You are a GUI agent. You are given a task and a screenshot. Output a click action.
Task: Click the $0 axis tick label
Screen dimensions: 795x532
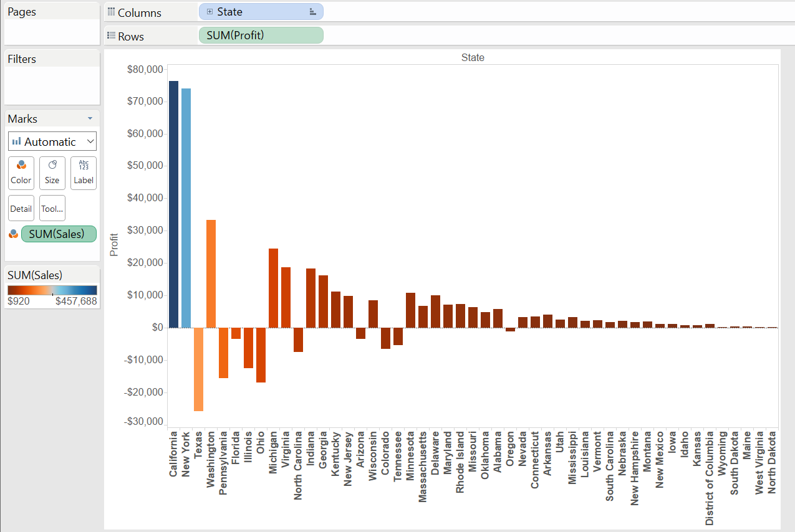pyautogui.click(x=157, y=328)
